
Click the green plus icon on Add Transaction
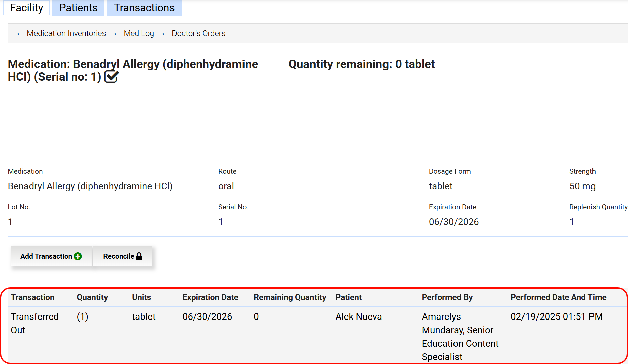(78, 256)
